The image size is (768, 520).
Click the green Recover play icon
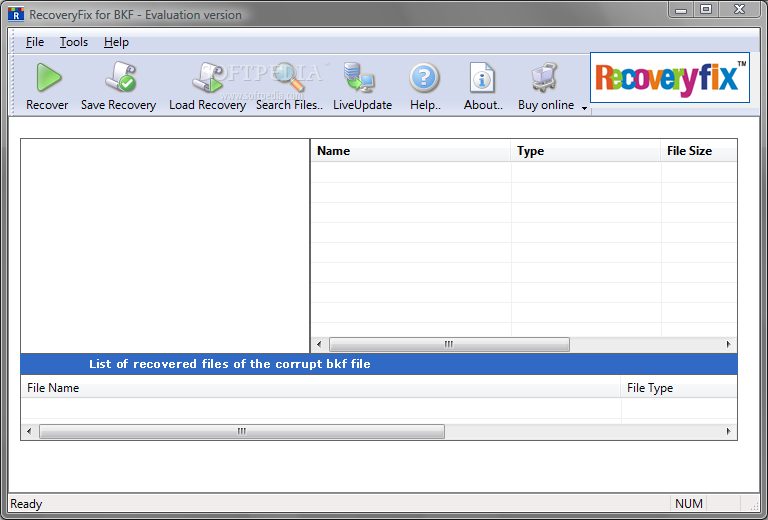(x=48, y=77)
